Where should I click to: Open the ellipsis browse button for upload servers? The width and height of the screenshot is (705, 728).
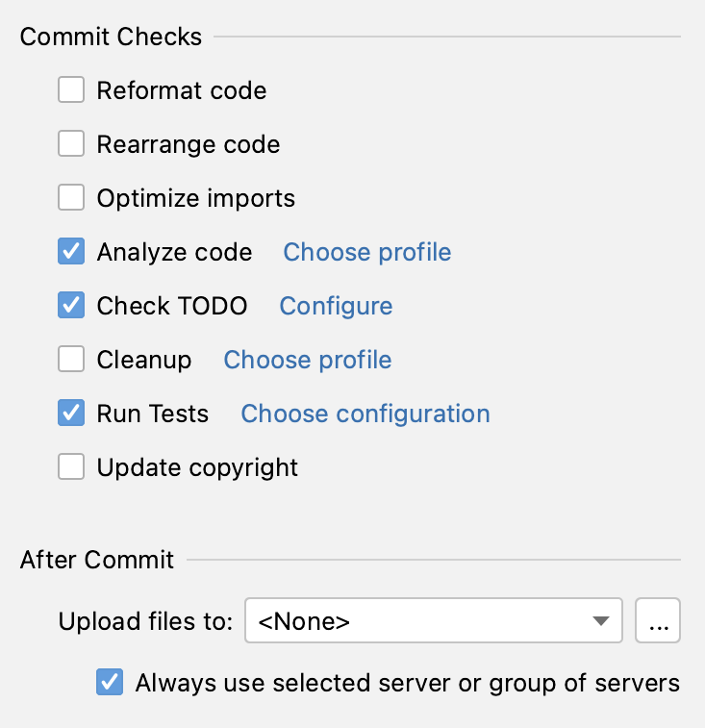[658, 620]
